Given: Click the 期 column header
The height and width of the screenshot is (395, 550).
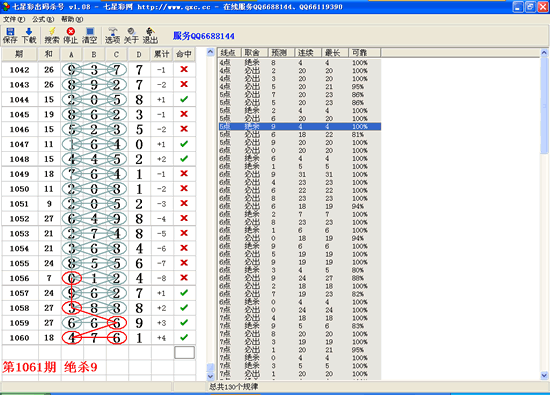Looking at the screenshot, I should (19, 54).
